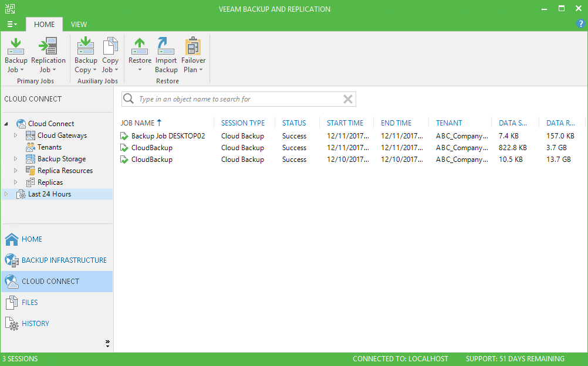Image resolution: width=588 pixels, height=366 pixels.
Task: Open navigation pane overflow chevron
Action: [107, 344]
